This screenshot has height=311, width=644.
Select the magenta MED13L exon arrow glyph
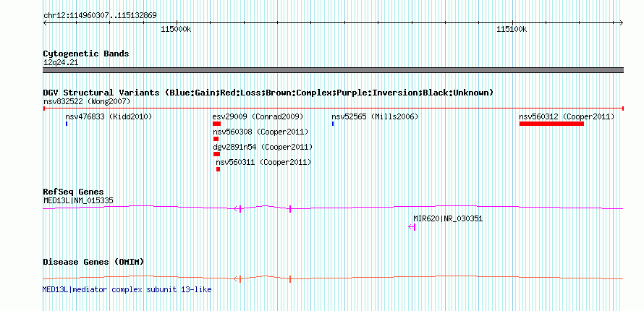[237, 209]
